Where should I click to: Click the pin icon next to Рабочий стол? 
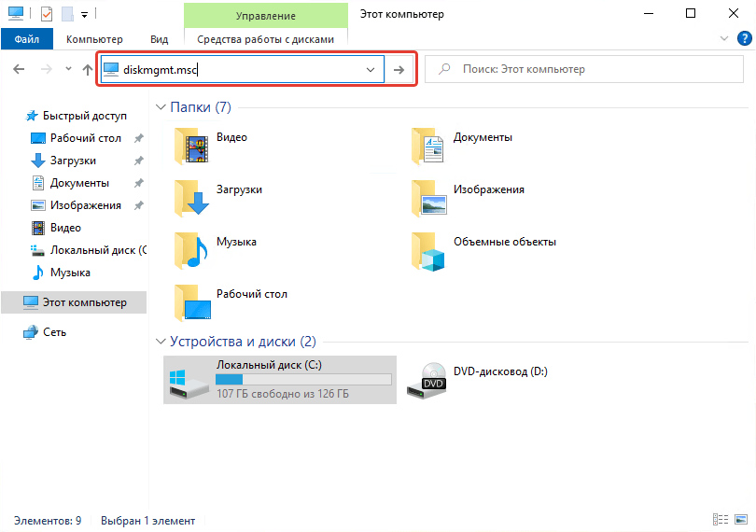139,138
